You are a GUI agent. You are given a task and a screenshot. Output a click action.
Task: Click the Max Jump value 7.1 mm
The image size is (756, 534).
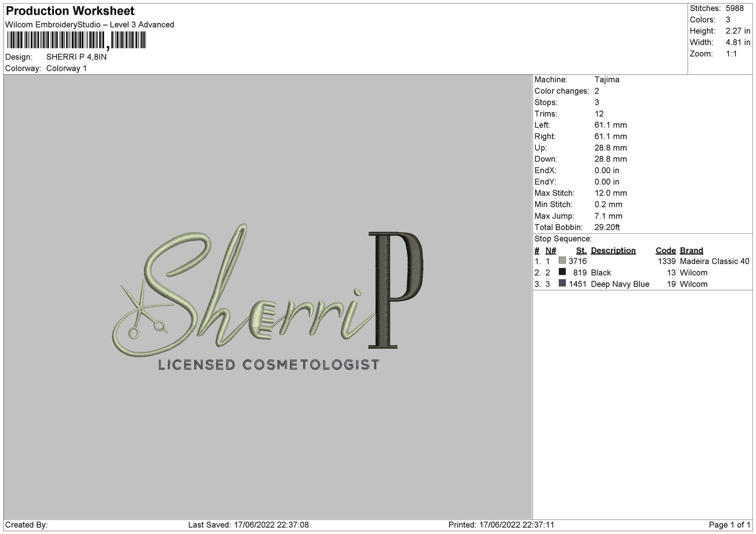coord(608,216)
